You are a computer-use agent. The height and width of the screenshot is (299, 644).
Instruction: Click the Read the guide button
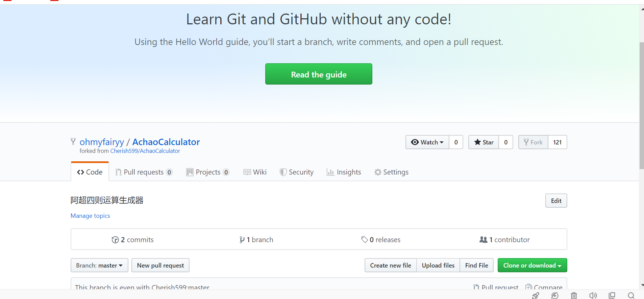pyautogui.click(x=319, y=74)
